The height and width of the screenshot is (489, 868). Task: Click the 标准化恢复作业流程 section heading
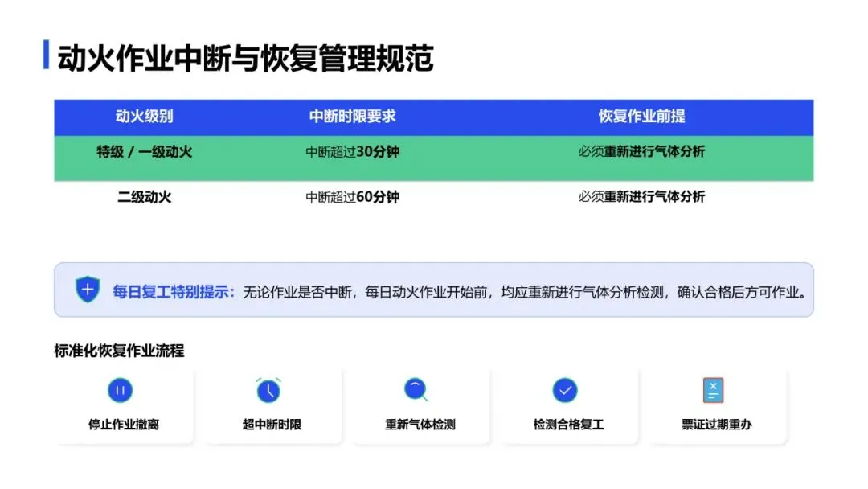[119, 351]
